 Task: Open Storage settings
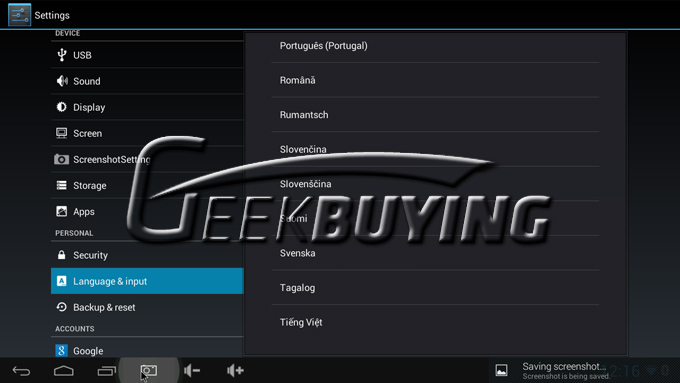point(147,185)
